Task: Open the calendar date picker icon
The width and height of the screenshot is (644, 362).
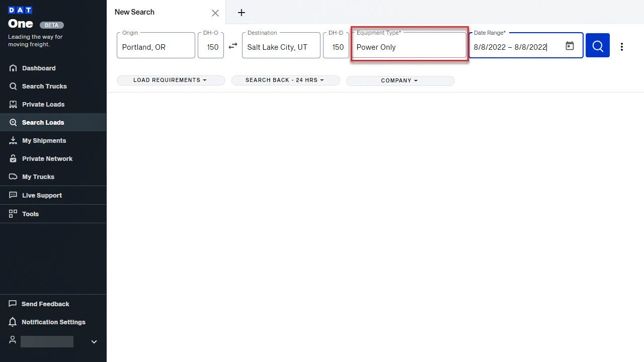Action: click(x=570, y=46)
